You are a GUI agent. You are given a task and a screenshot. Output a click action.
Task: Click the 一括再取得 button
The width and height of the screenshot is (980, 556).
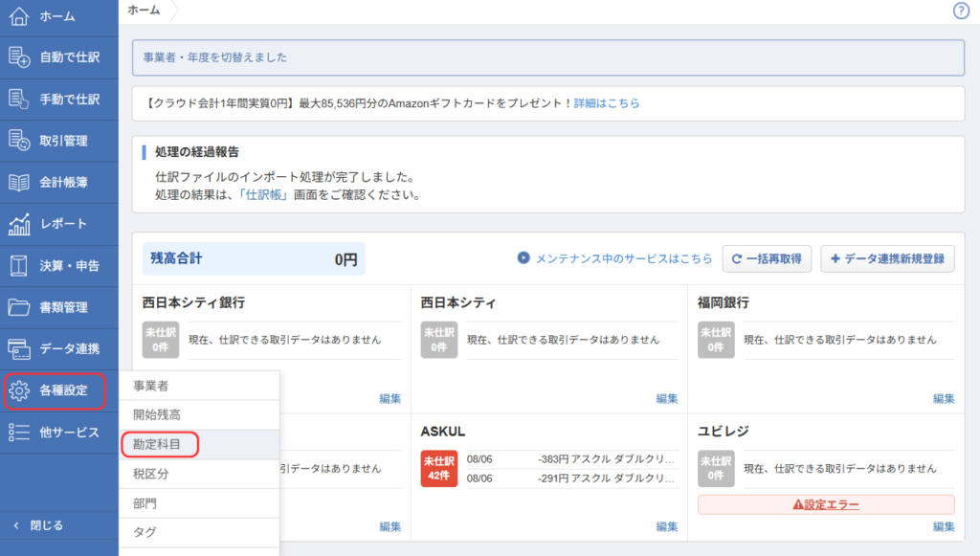(x=767, y=258)
